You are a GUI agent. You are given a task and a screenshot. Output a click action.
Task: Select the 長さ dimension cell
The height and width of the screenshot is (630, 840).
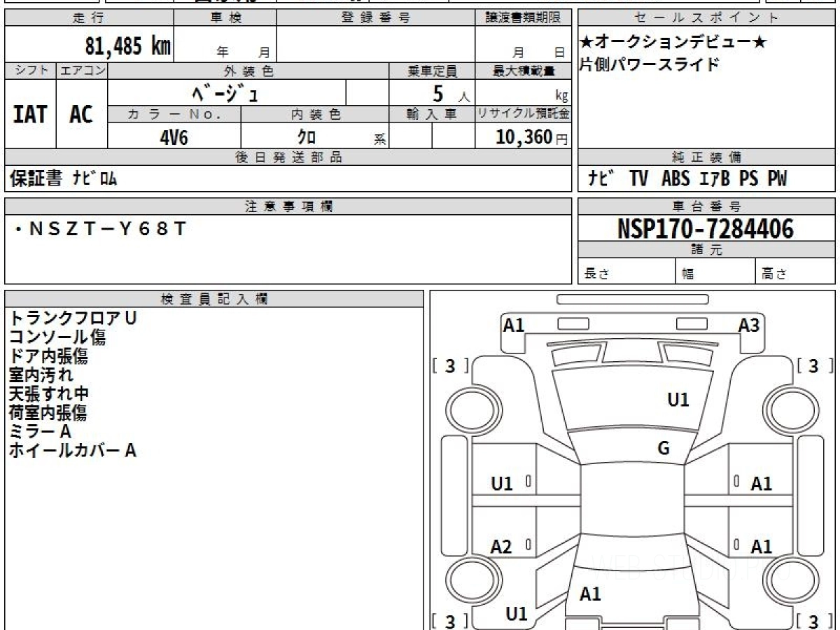(626, 272)
